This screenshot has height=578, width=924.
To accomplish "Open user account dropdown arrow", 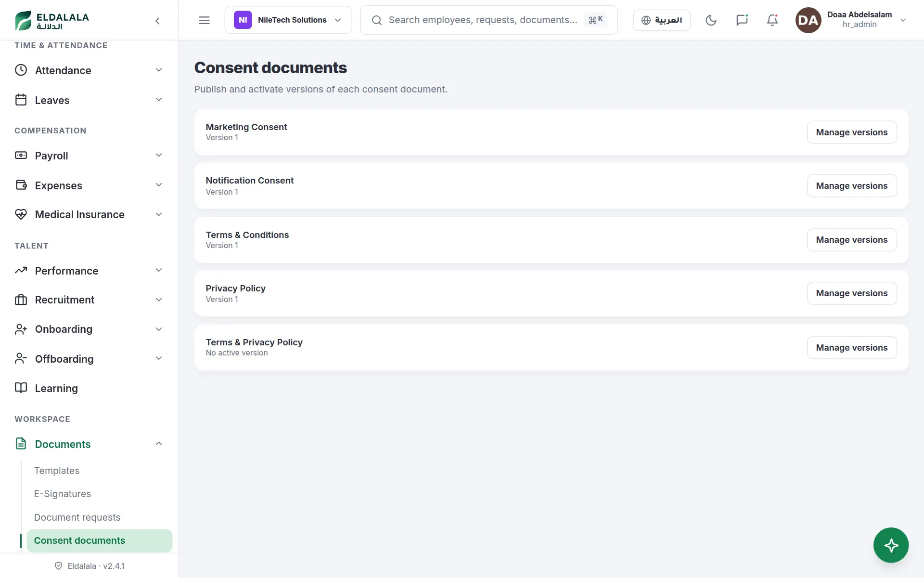I will click(903, 20).
